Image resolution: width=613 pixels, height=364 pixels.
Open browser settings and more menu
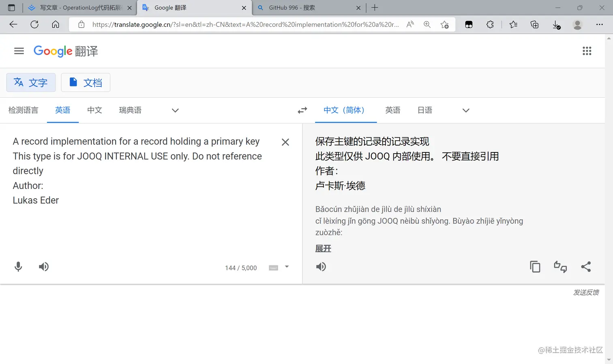[600, 24]
